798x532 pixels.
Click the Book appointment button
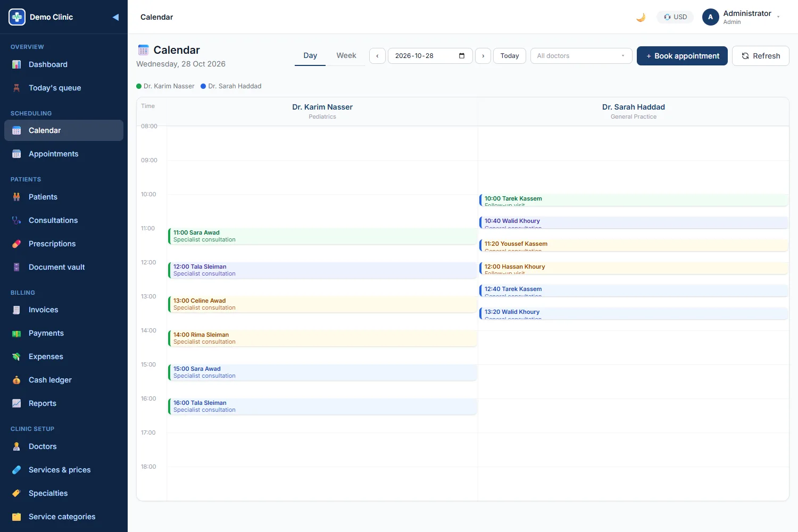682,56
